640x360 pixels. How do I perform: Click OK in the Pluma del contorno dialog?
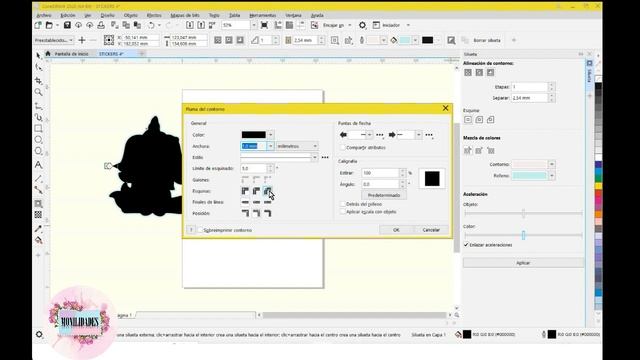click(396, 230)
